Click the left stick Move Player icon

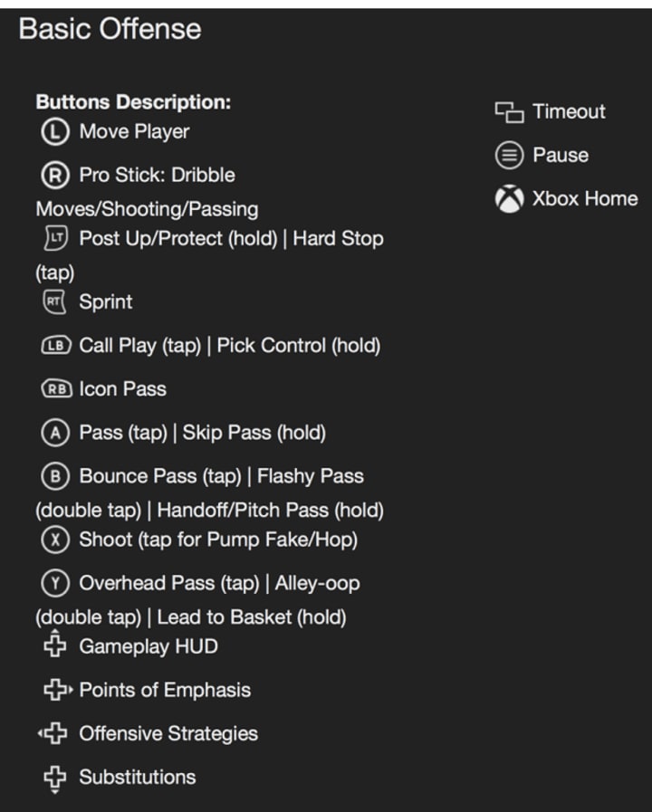point(55,132)
